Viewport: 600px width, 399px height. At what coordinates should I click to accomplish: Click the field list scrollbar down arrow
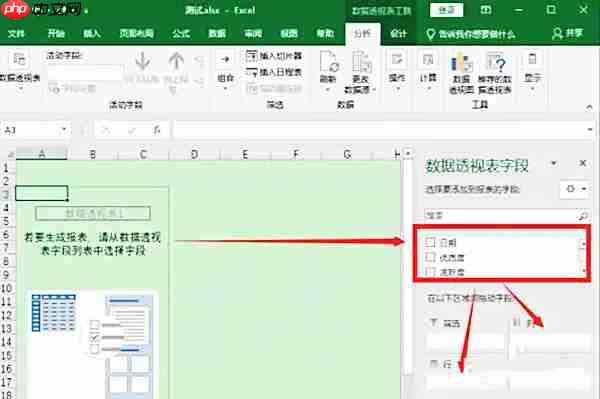coord(584,271)
